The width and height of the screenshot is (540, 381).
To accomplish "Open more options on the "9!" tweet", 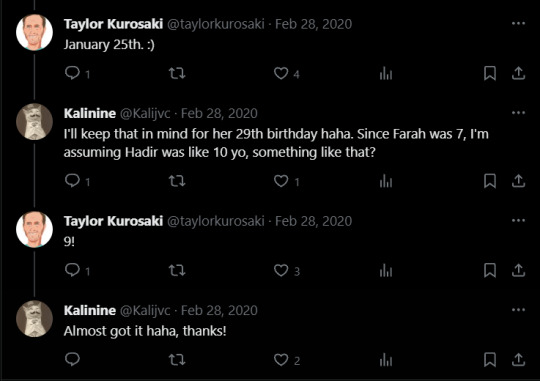I will tap(518, 220).
